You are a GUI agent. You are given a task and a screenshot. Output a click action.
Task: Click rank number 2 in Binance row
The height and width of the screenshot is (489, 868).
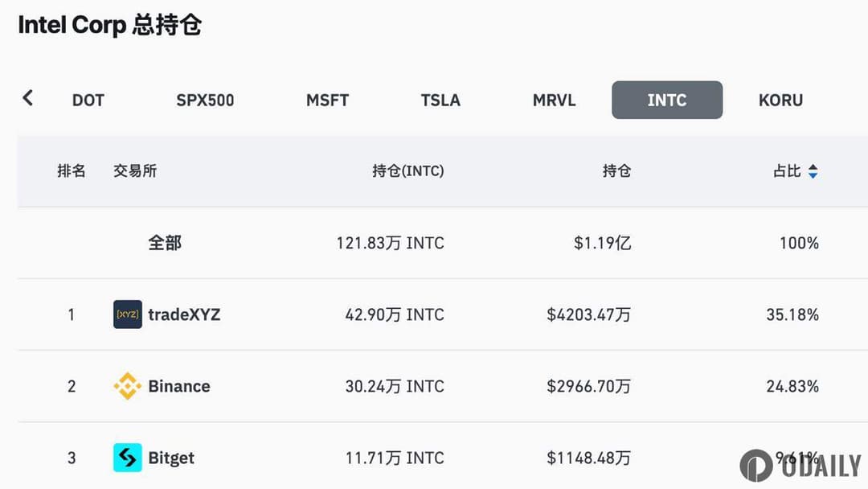(x=72, y=386)
